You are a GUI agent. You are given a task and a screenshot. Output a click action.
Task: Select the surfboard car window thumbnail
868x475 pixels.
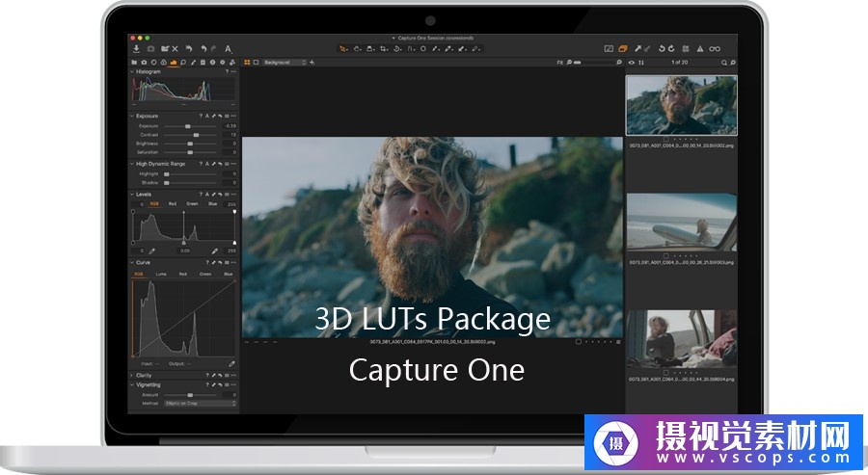682,222
